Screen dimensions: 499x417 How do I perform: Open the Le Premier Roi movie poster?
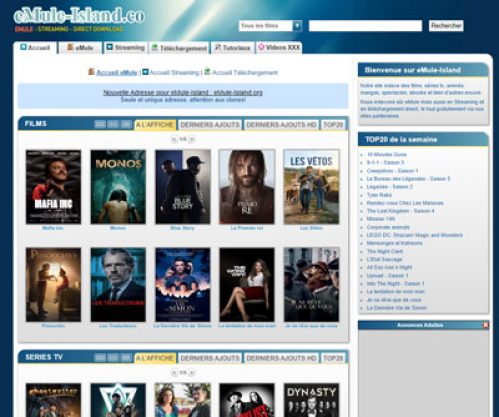tap(247, 187)
